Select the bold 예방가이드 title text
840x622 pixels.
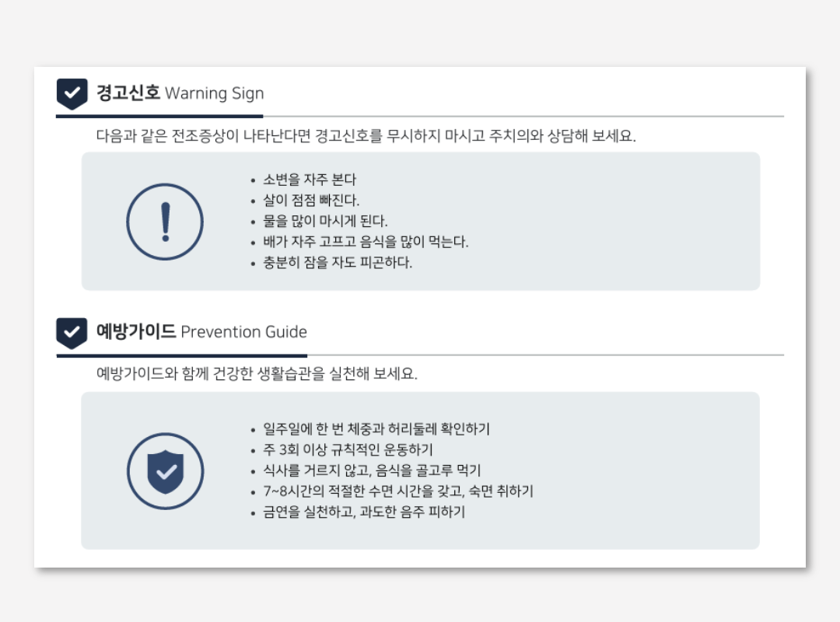click(135, 332)
